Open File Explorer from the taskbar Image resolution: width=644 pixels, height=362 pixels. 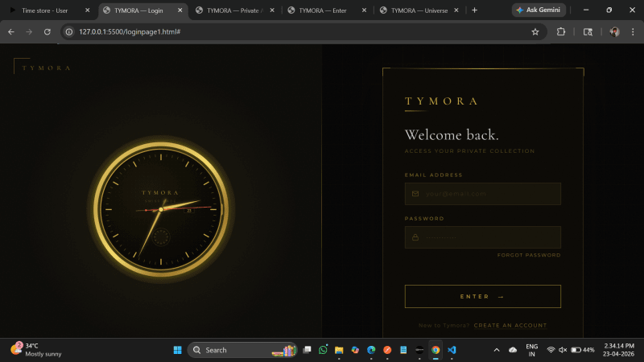(x=339, y=350)
